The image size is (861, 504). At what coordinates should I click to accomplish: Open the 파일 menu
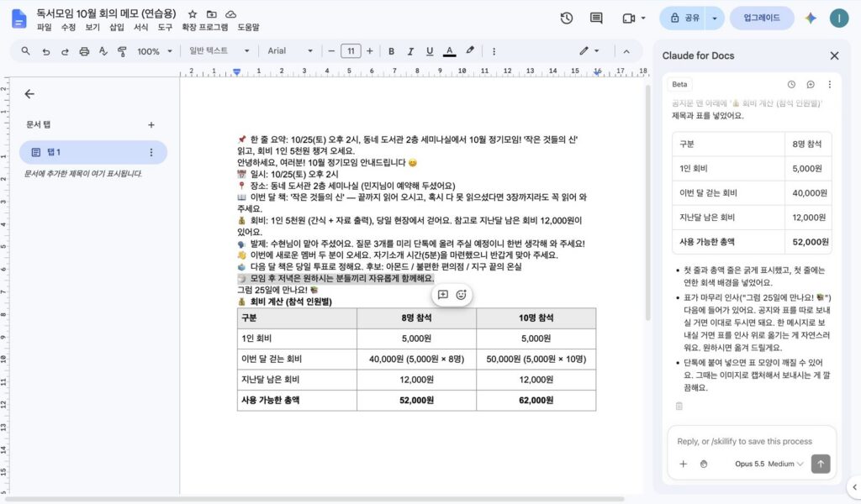44,28
